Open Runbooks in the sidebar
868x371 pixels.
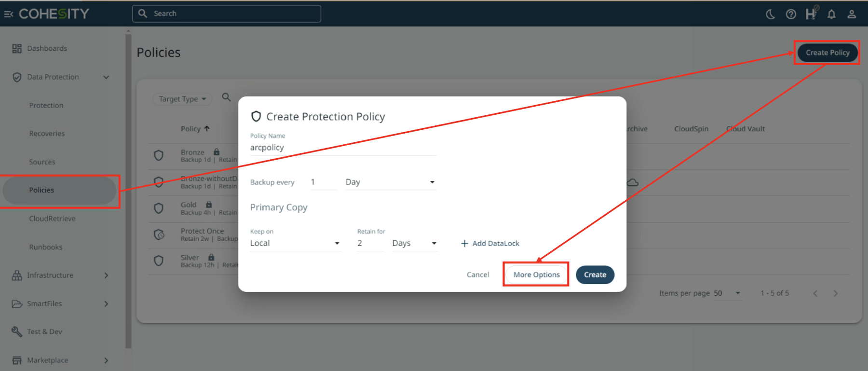(x=46, y=247)
